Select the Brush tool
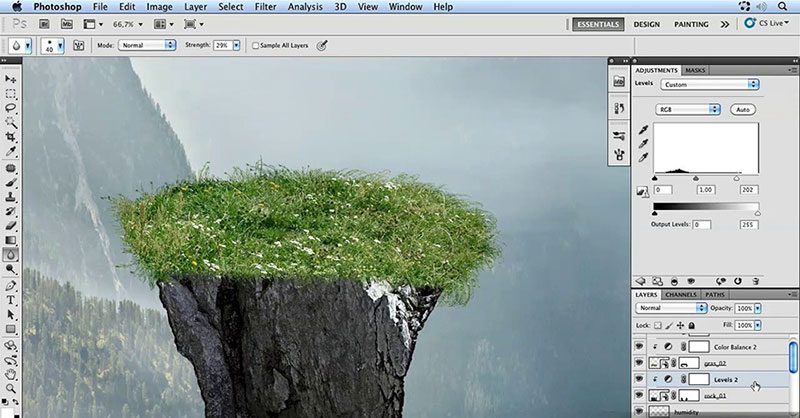Image resolution: width=800 pixels, height=418 pixels. [10, 183]
